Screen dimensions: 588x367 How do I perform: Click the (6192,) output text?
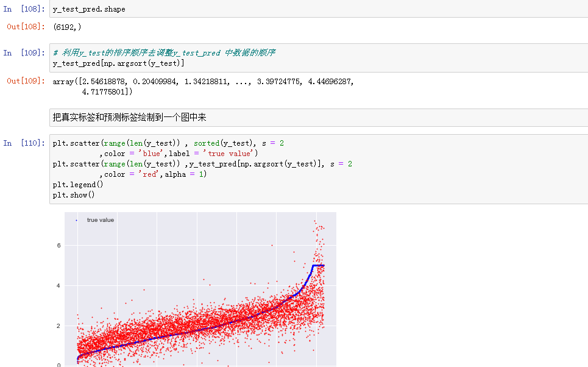coord(67,27)
